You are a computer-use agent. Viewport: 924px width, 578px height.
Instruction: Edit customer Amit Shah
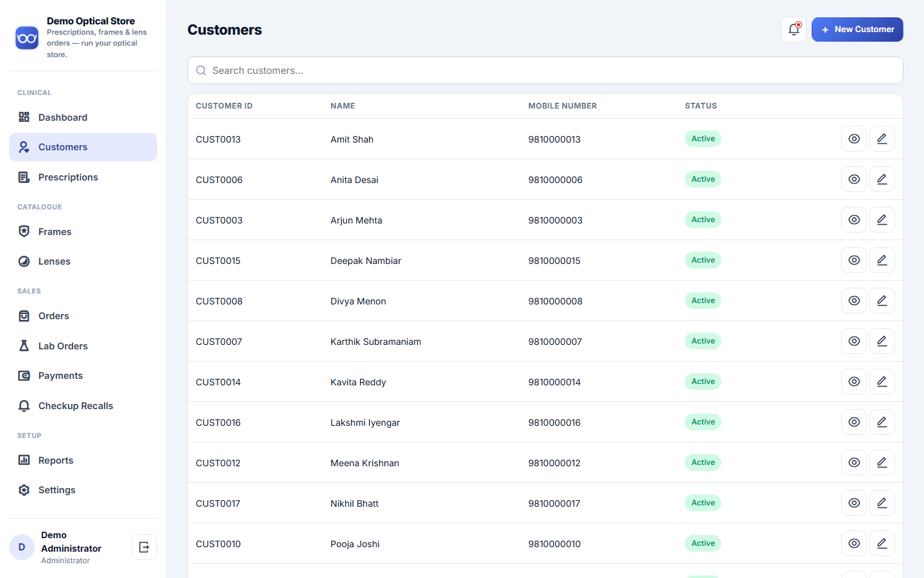point(882,139)
